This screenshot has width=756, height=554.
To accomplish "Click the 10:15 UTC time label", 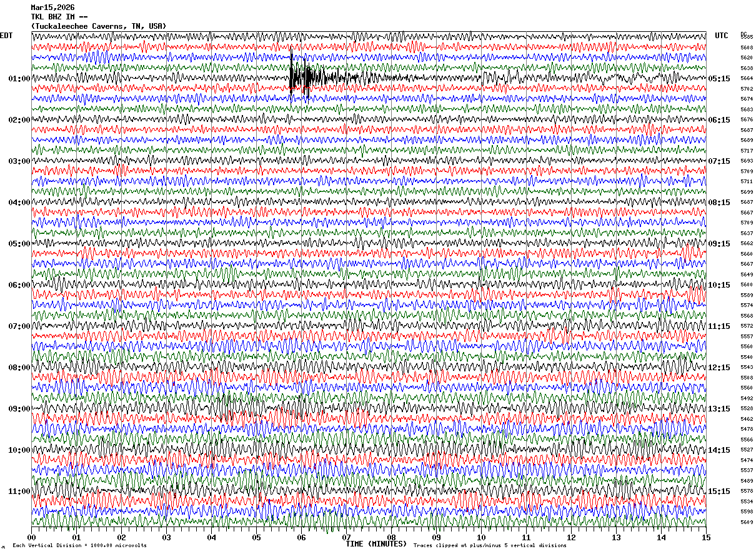I will [719, 285].
